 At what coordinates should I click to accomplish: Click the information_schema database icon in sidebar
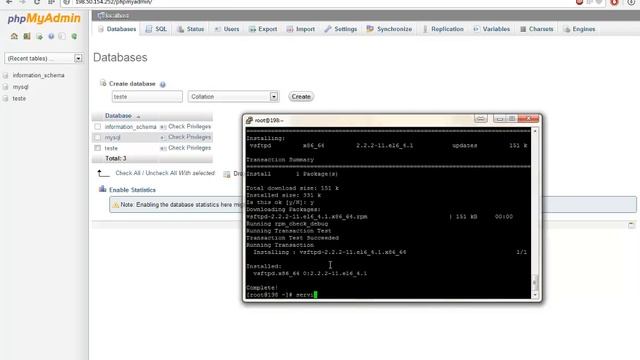tap(6, 76)
